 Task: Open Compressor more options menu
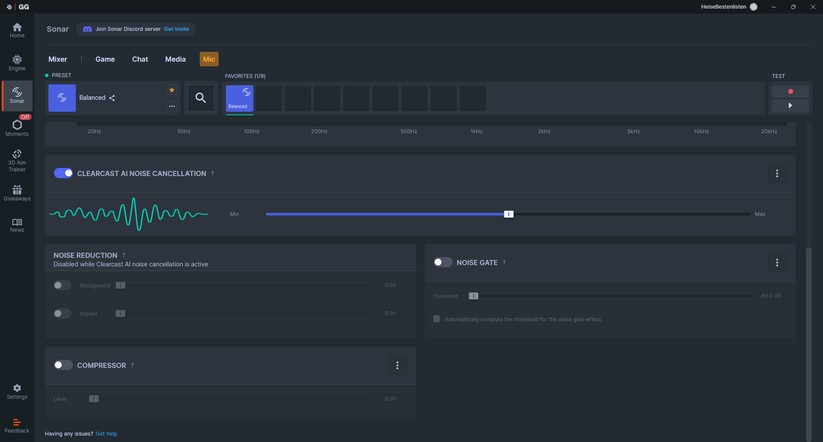397,365
